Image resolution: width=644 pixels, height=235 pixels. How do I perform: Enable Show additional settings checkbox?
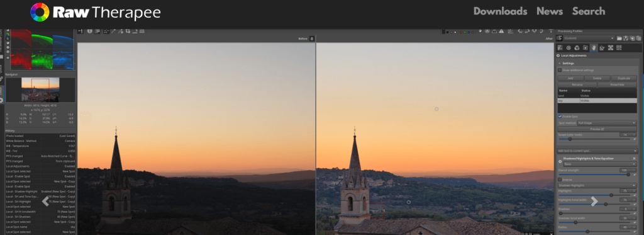click(560, 70)
